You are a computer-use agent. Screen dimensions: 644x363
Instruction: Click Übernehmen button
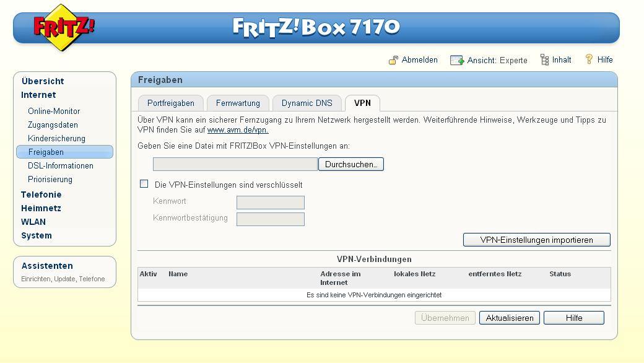click(445, 318)
